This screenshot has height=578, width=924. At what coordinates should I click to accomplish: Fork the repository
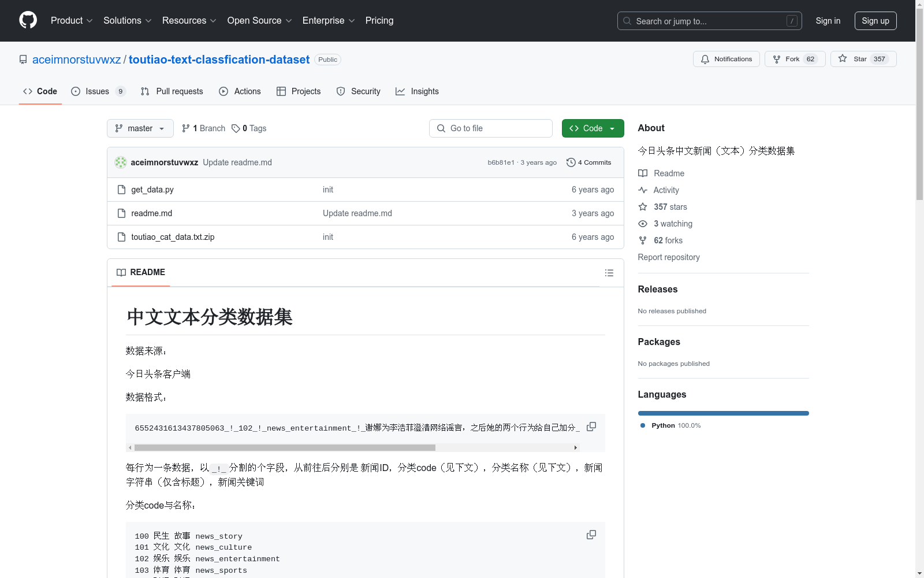pos(794,59)
